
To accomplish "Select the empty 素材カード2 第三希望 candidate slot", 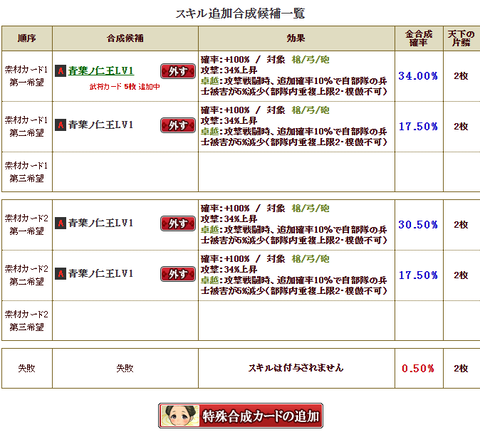I will click(125, 321).
